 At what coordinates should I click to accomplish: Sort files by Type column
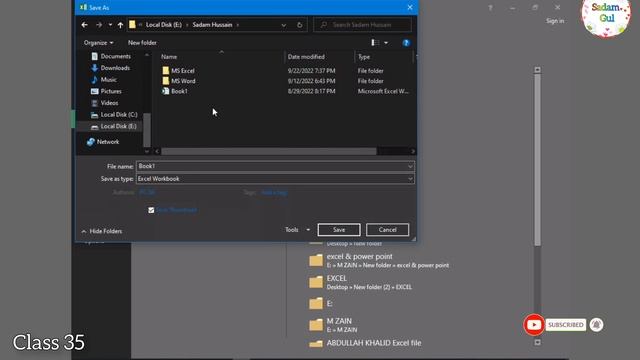coord(364,57)
